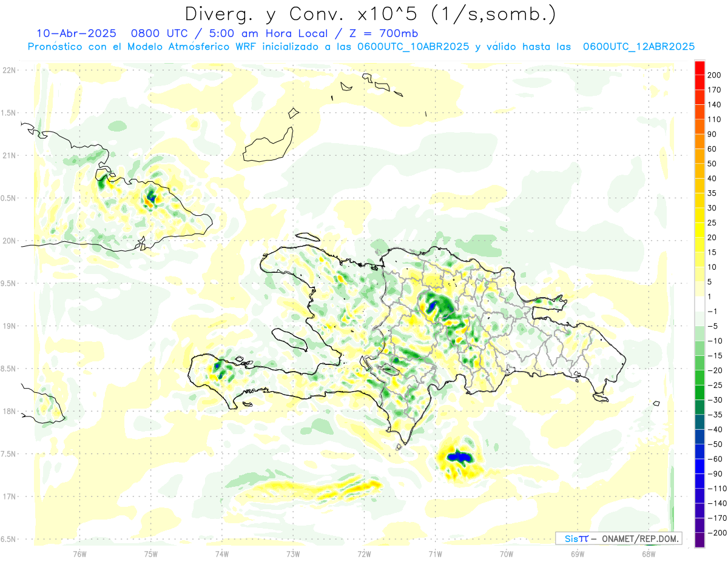Click the positive '110' color bar value
The height and width of the screenshot is (562, 728).
(x=714, y=119)
